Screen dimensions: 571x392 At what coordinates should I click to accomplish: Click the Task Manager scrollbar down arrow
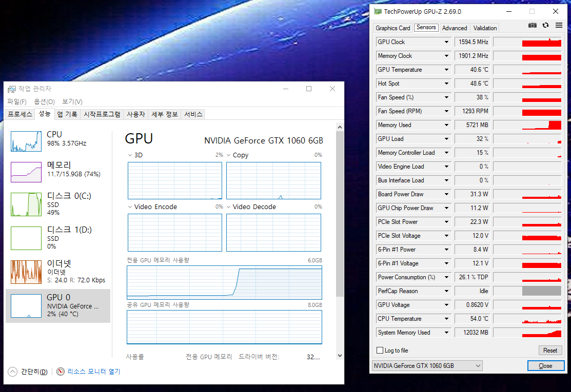tap(340, 356)
